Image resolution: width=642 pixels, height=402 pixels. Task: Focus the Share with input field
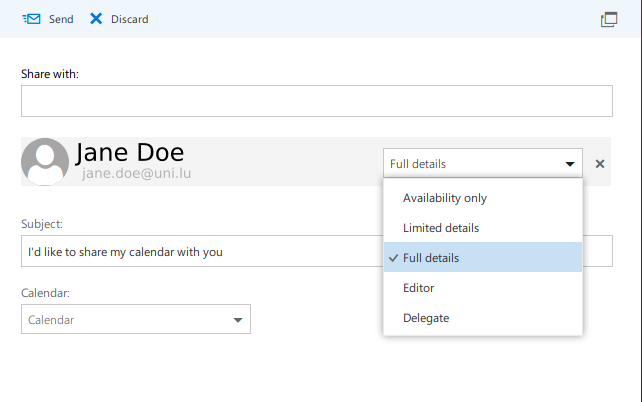click(x=316, y=101)
